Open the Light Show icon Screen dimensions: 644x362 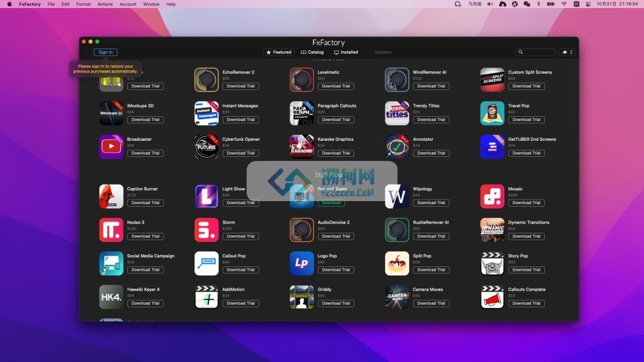206,196
